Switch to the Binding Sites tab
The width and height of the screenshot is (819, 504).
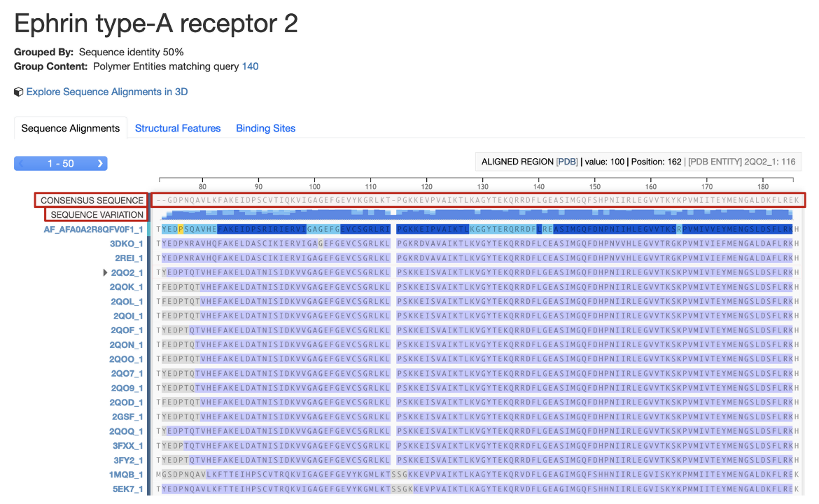pyautogui.click(x=265, y=129)
